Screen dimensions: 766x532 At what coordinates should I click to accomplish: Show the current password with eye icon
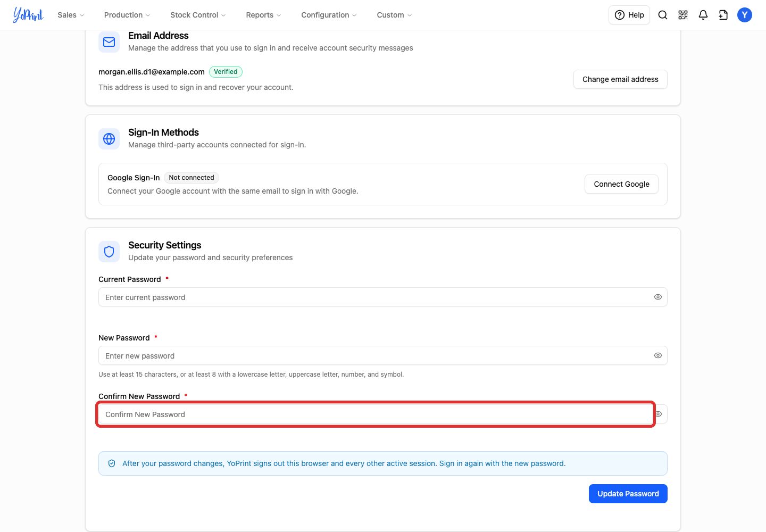tap(658, 297)
